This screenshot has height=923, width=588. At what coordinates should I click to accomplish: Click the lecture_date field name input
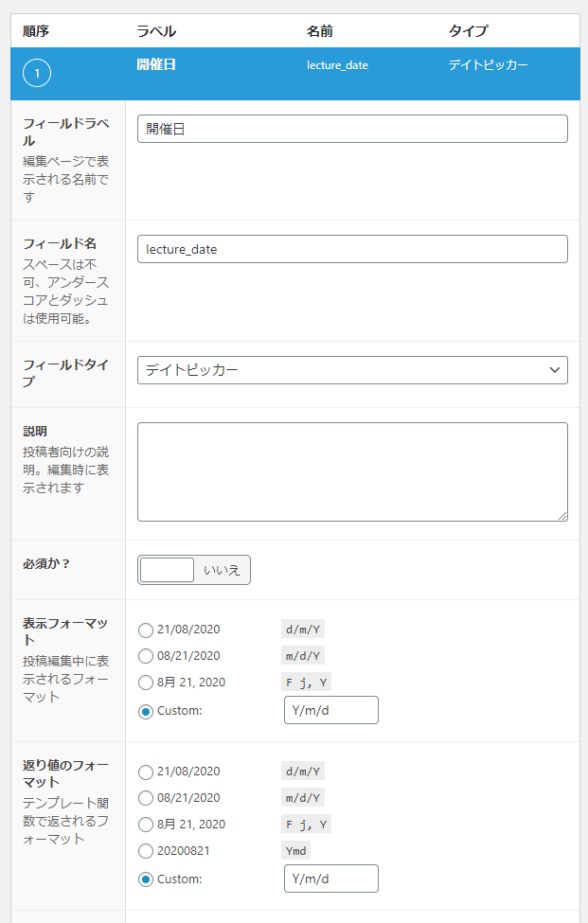pos(352,248)
